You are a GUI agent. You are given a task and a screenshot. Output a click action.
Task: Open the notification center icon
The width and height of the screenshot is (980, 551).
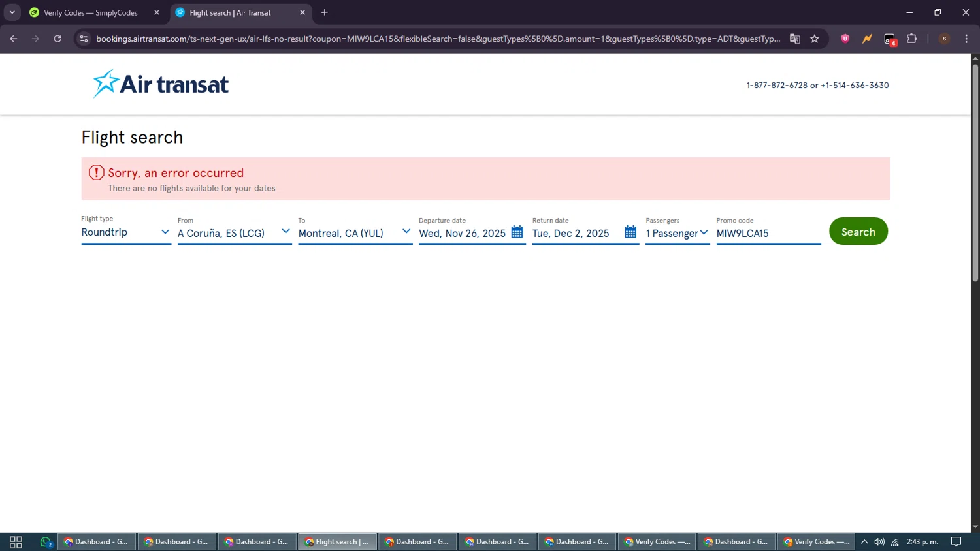(956, 542)
